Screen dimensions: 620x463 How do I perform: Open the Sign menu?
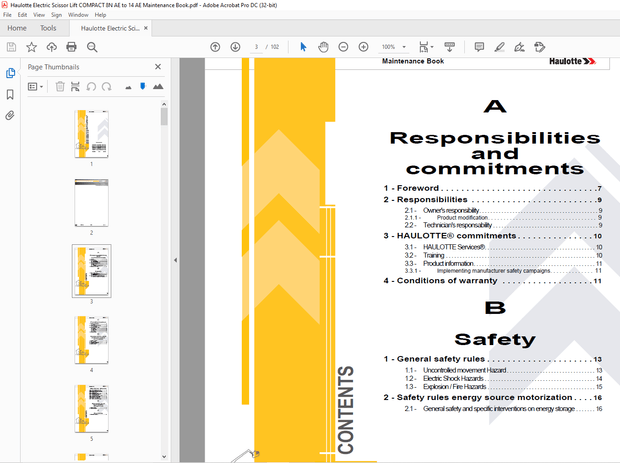point(57,15)
